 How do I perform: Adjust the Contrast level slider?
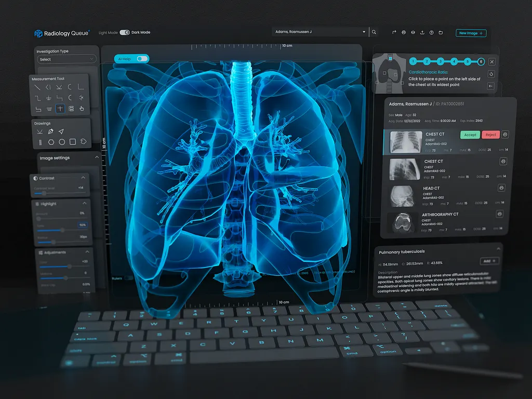[44, 193]
